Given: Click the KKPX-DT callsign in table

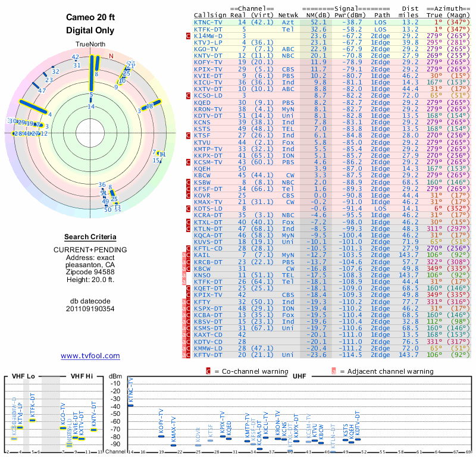Looking at the screenshot, I should tap(208, 155).
